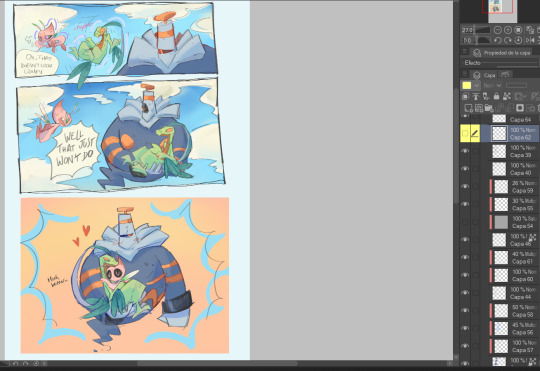Set layer as reference with lighthouse icon
Viewport: 540px width, 371px height.
coord(476,96)
